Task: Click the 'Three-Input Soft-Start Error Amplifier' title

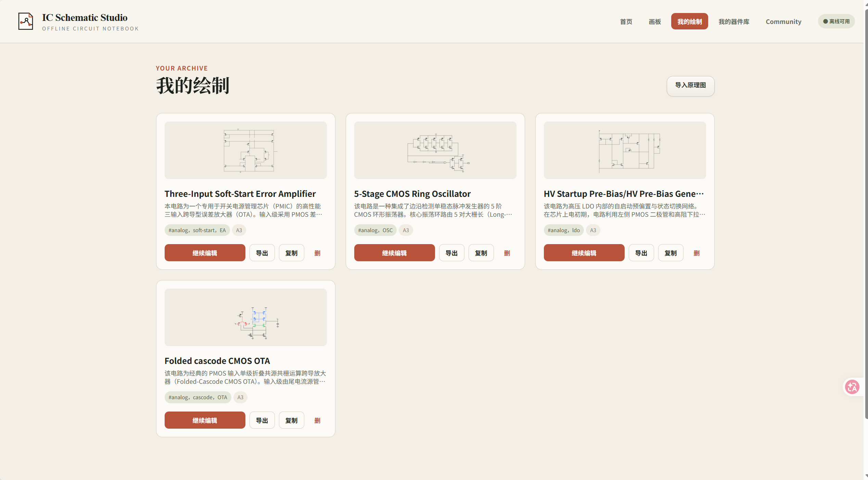Action: click(240, 194)
